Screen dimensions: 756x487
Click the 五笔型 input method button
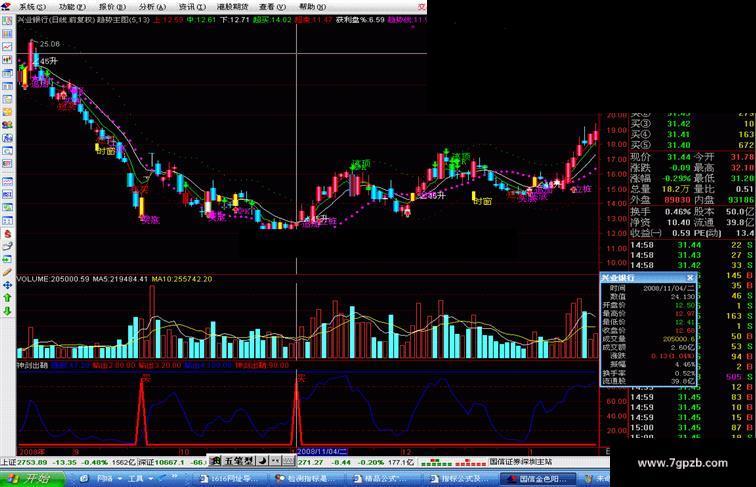click(238, 461)
